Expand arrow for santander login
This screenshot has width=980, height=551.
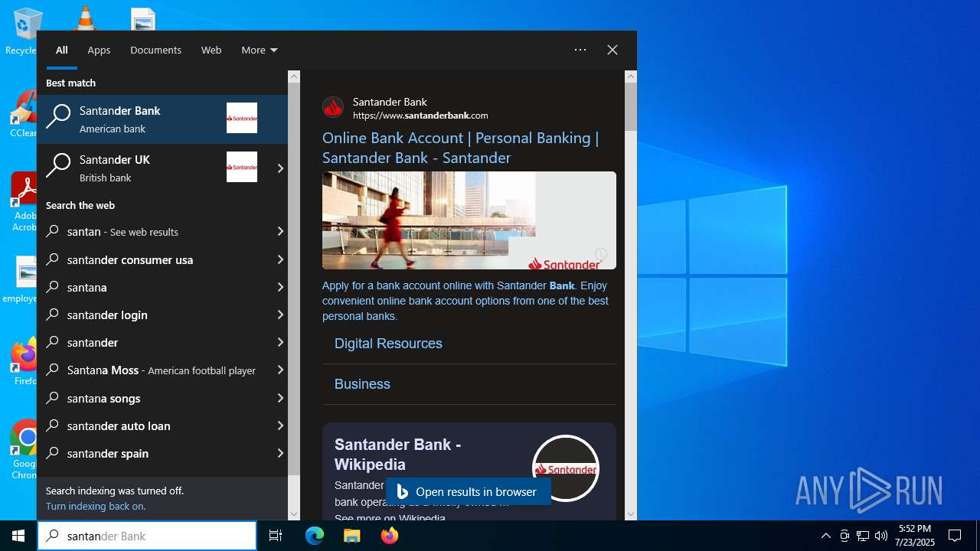(280, 315)
